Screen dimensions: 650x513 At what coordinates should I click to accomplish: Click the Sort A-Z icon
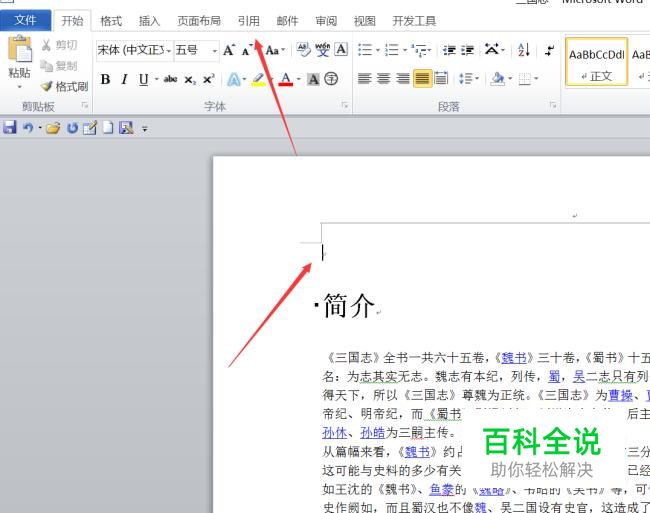[x=524, y=50]
